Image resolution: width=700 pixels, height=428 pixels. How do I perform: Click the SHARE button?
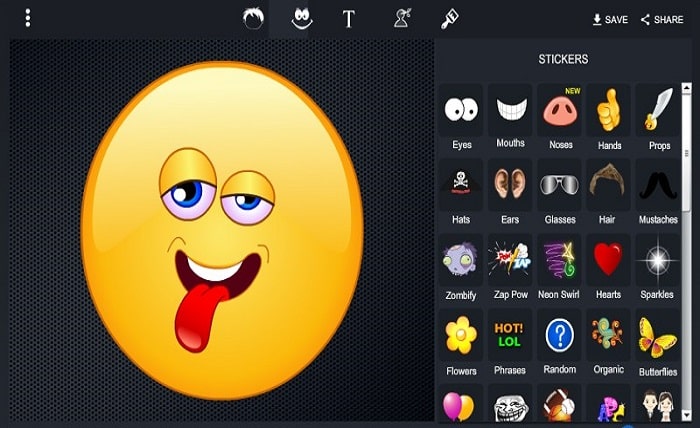pos(662,20)
